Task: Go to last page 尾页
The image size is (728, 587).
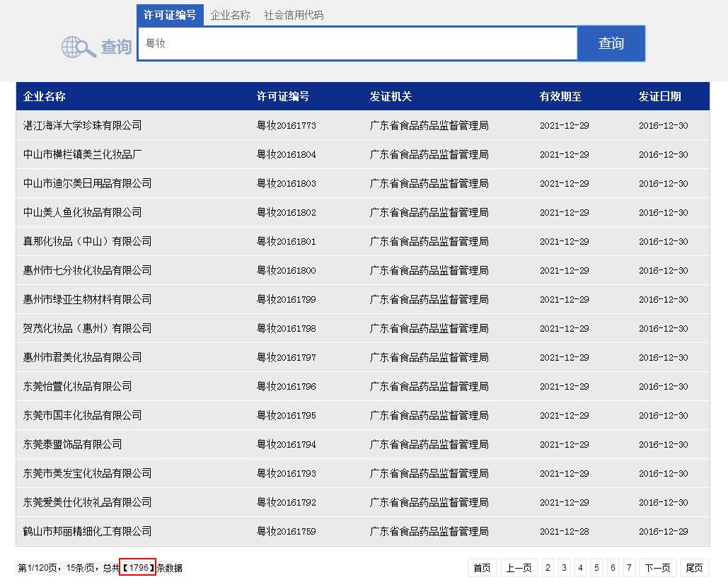Action: click(695, 567)
